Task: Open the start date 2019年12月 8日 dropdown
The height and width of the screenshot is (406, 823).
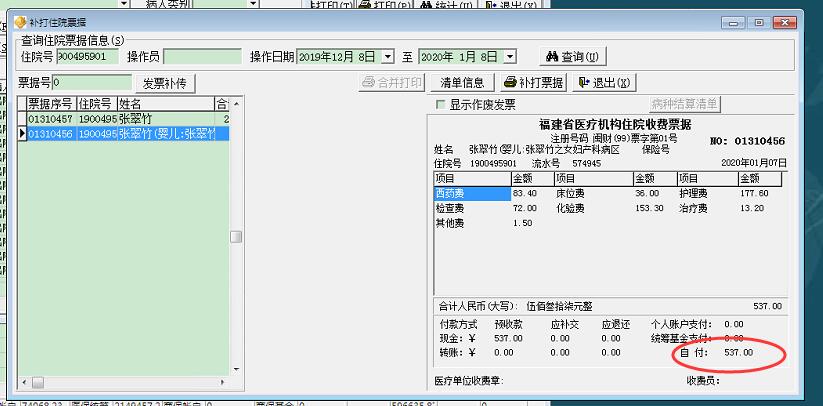Action: point(388,57)
